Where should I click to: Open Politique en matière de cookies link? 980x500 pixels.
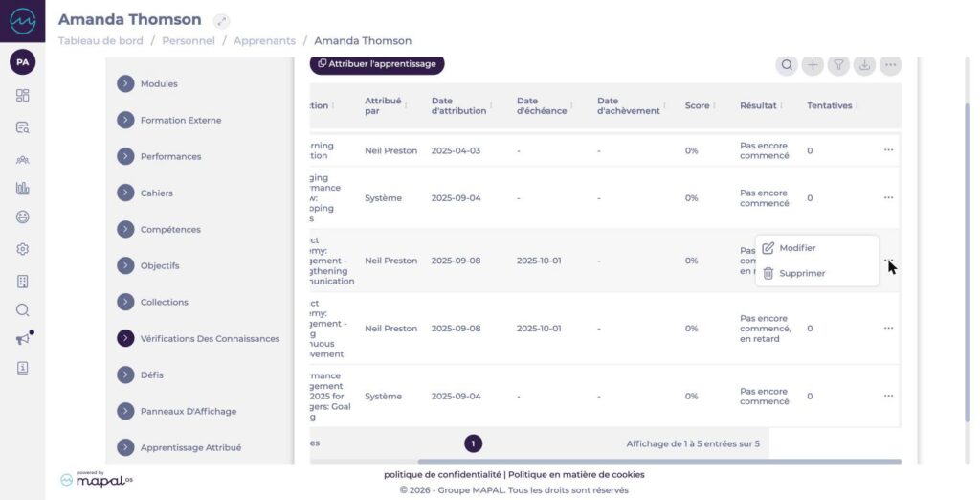[x=576, y=475]
